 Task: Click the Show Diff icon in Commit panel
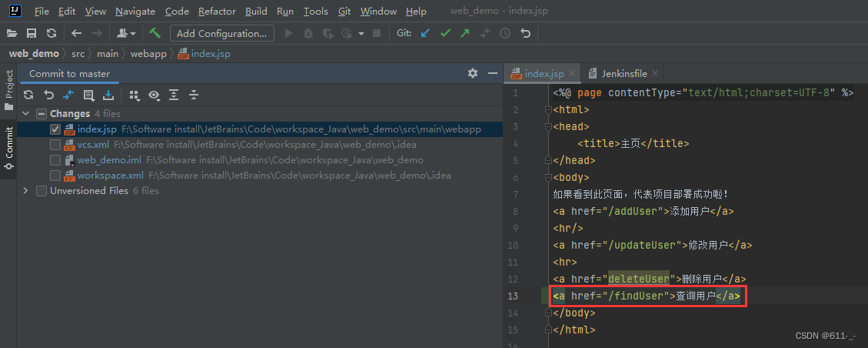point(68,95)
